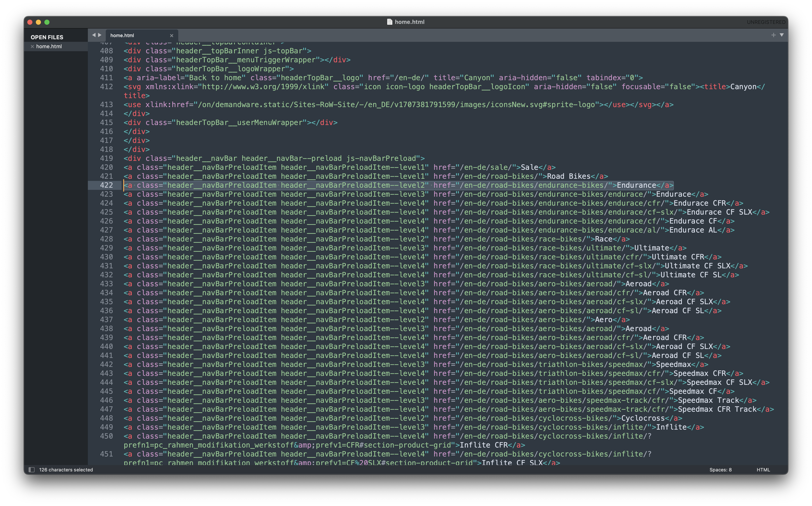Click the 'Endurance' link text on line 422
The width and height of the screenshot is (812, 506).
click(x=637, y=185)
